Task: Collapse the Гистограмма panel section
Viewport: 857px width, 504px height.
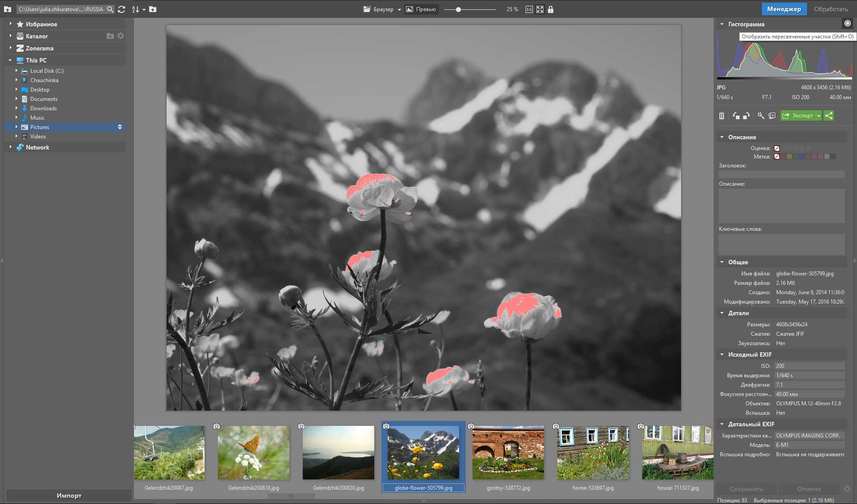Action: pos(722,24)
